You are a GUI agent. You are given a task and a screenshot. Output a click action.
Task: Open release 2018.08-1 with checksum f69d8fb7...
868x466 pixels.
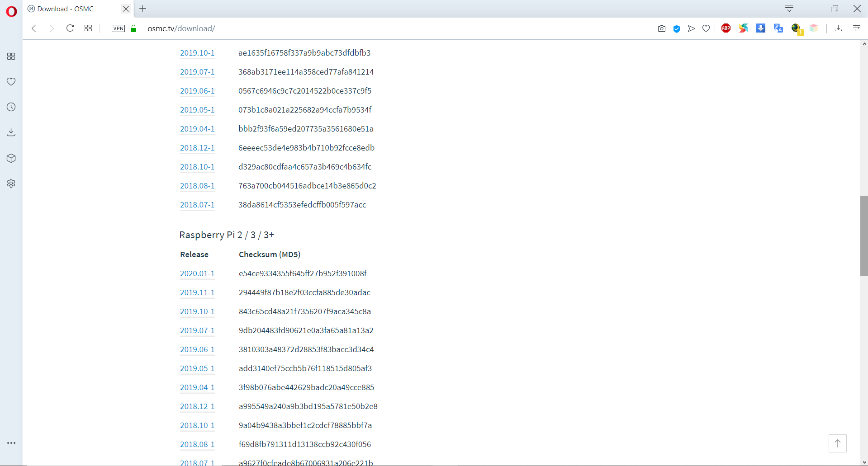[197, 444]
